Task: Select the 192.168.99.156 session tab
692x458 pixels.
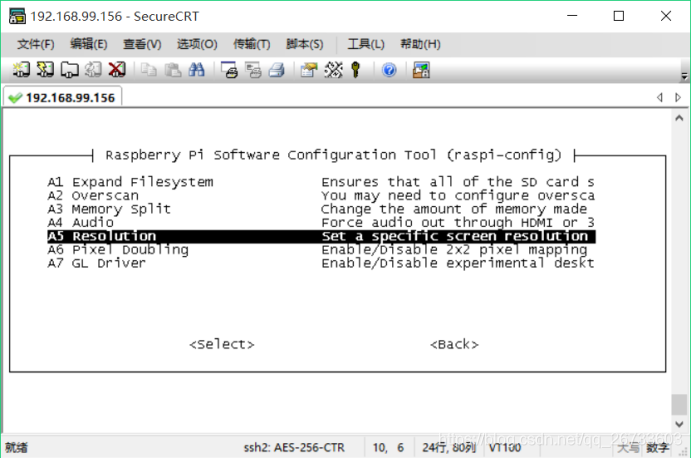Action: click(x=63, y=98)
